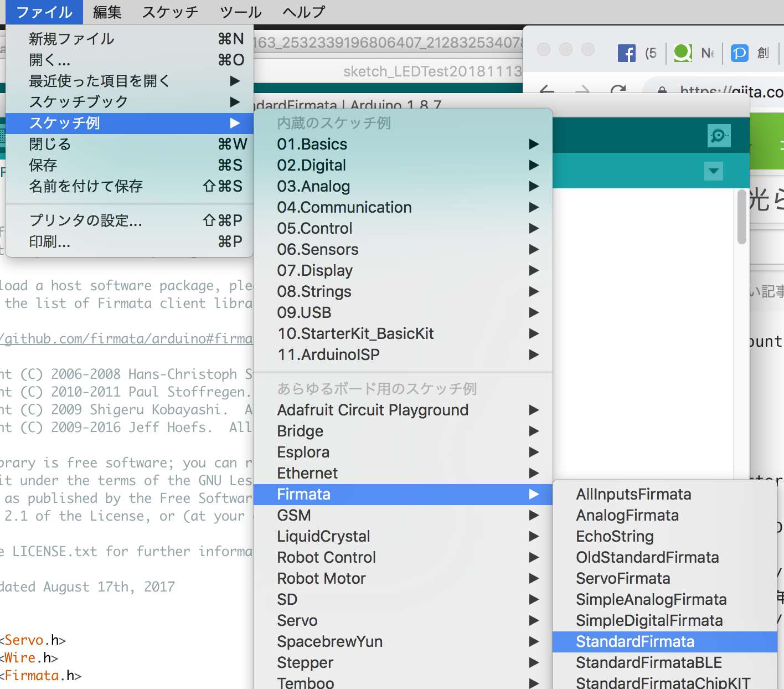Image resolution: width=784 pixels, height=689 pixels.
Task: Open the ヘルプ menu
Action: 302,12
